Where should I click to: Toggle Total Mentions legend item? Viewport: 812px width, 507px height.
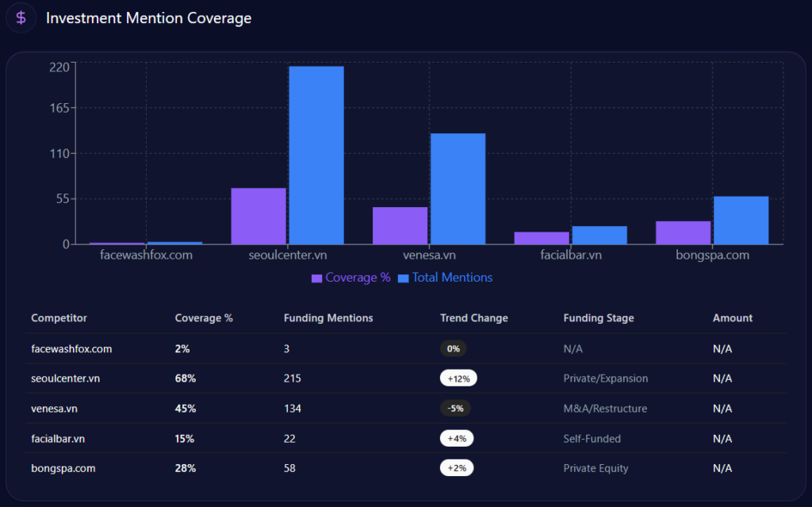pos(452,278)
